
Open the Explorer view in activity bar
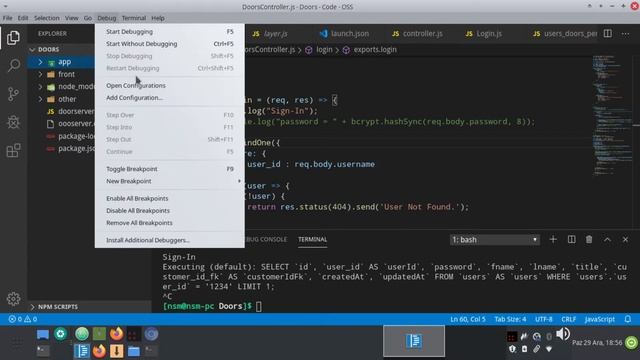click(x=13, y=38)
